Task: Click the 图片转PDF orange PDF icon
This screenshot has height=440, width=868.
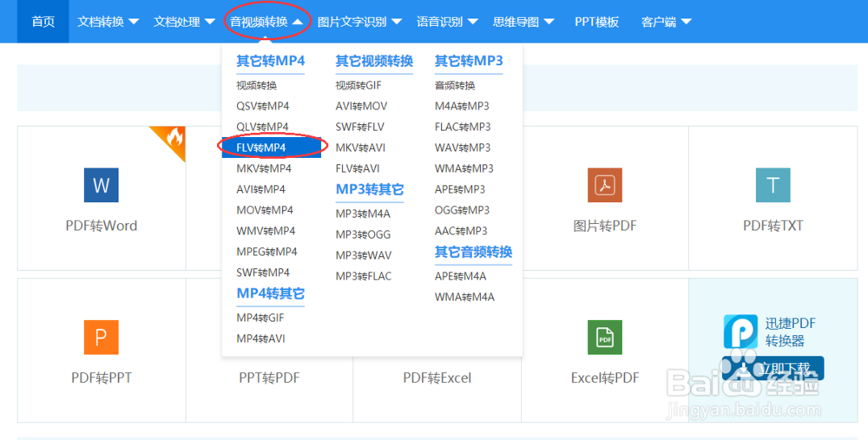Action: (605, 185)
